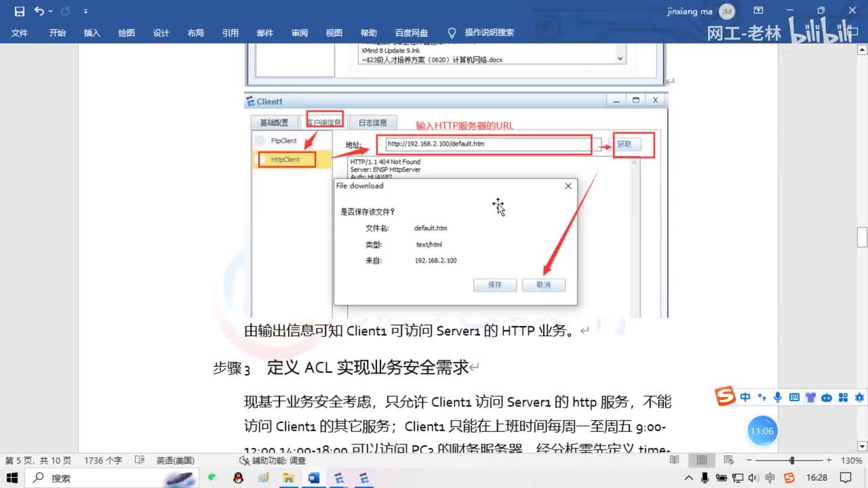Viewport: 868px width, 488px height.
Task: Switch to Print Layout view
Action: [x=702, y=460]
